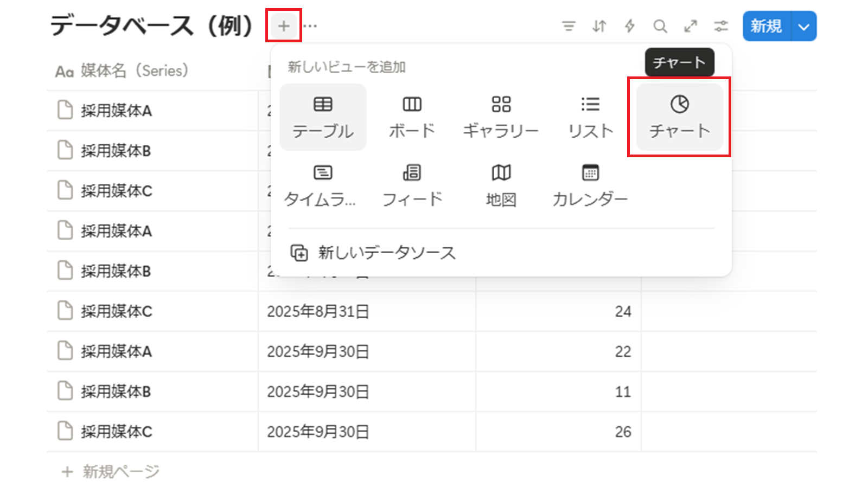Image resolution: width=868 pixels, height=488 pixels.
Task: Choose the 地図 view option
Action: point(501,186)
